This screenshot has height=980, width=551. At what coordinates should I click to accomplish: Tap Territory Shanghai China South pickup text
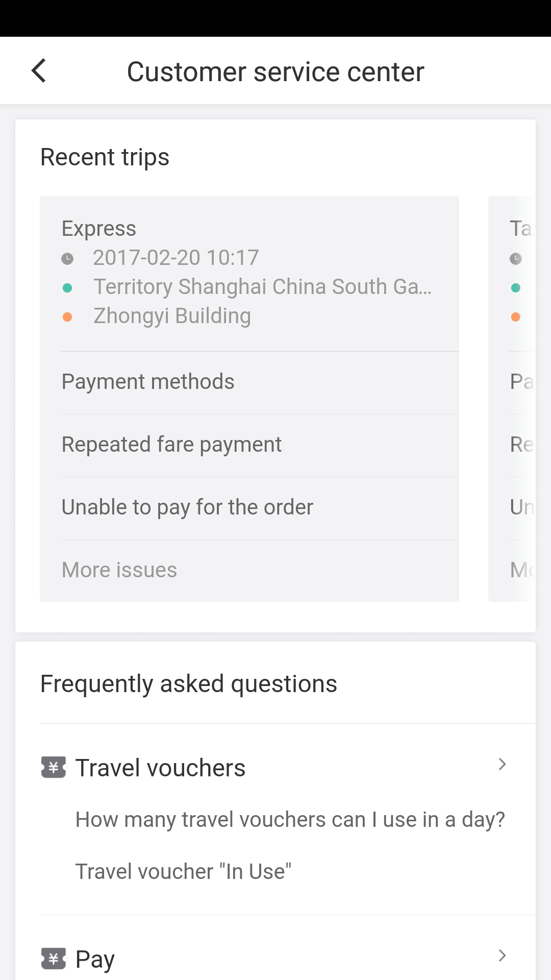[x=262, y=287]
